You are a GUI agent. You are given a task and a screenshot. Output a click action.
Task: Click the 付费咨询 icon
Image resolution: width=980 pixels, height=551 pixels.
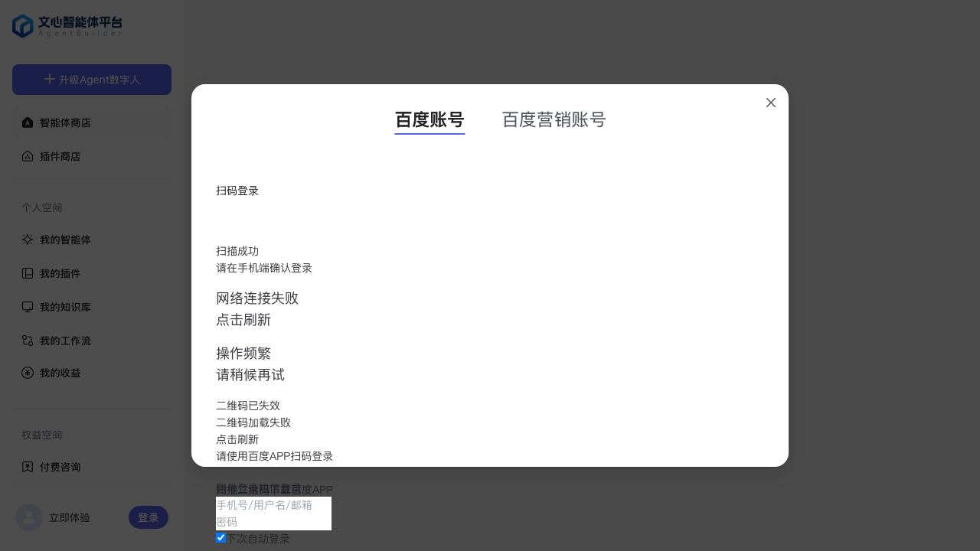[28, 467]
